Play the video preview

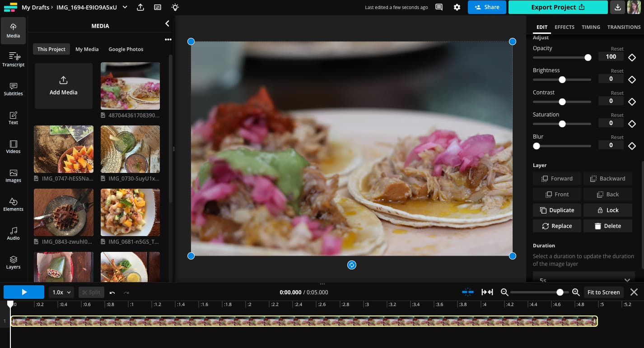[x=24, y=292]
